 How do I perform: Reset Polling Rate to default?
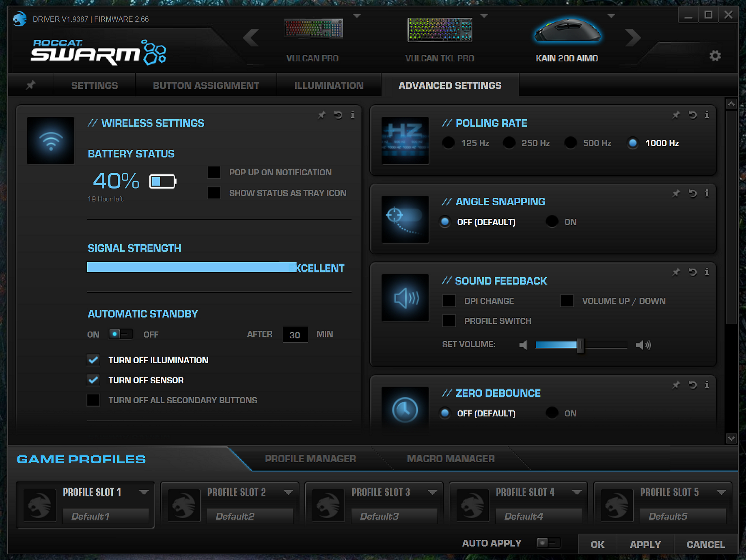coord(692,115)
